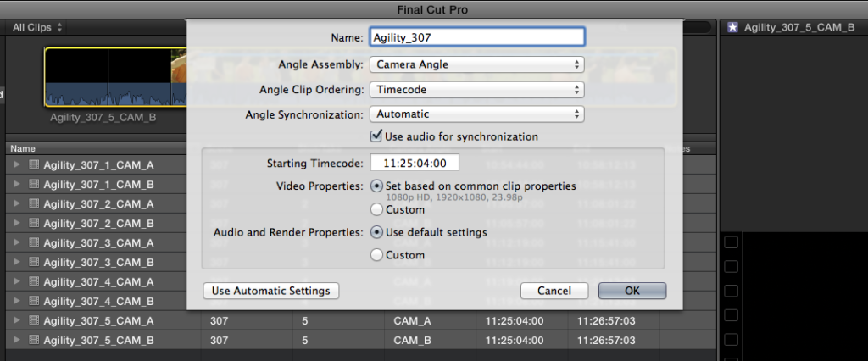Select the Agility_307_3_CAM_B row name
This screenshot has width=868, height=361.
coord(98,262)
